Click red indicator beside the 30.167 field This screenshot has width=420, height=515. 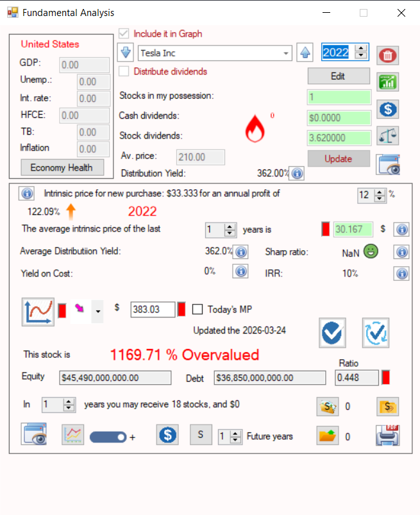point(326,229)
